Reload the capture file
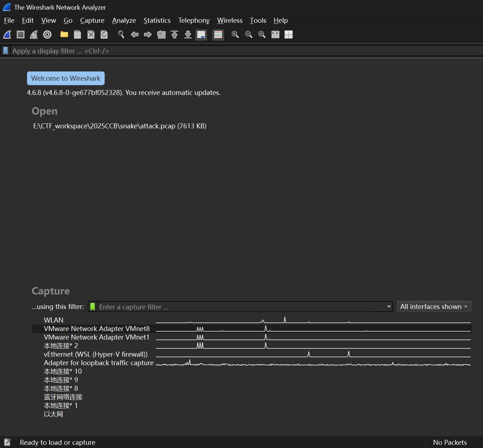This screenshot has height=448, width=483. (x=104, y=34)
